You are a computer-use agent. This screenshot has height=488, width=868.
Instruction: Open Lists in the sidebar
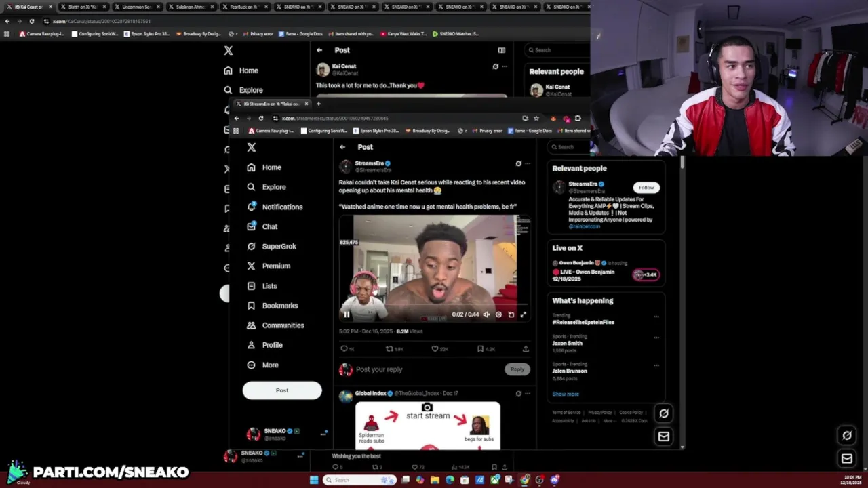click(x=262, y=285)
